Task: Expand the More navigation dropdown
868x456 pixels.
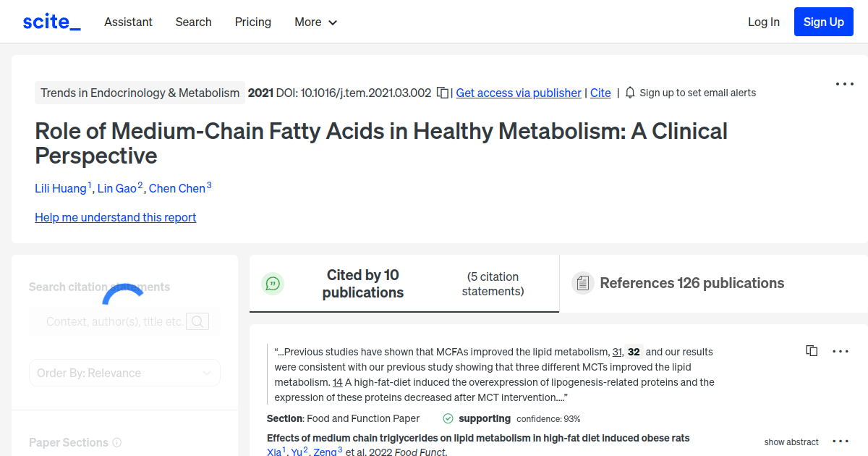Action: point(315,22)
